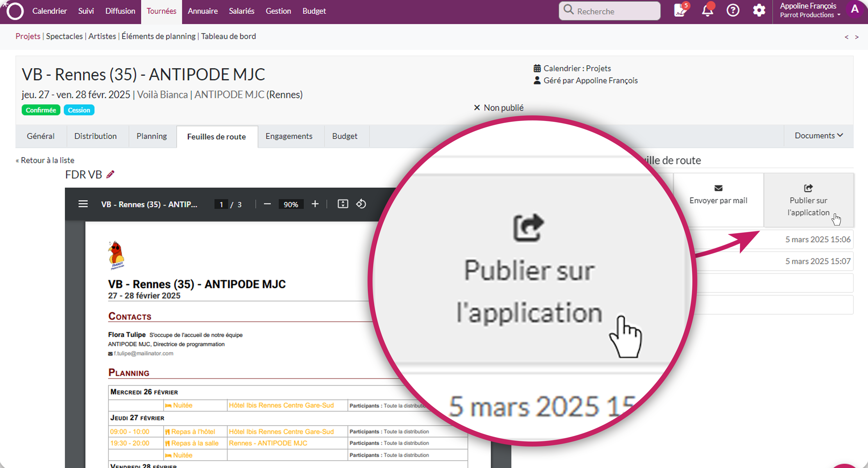Viewport: 868px width, 468px height.
Task: Open the Tableau de bord link
Action: point(229,36)
